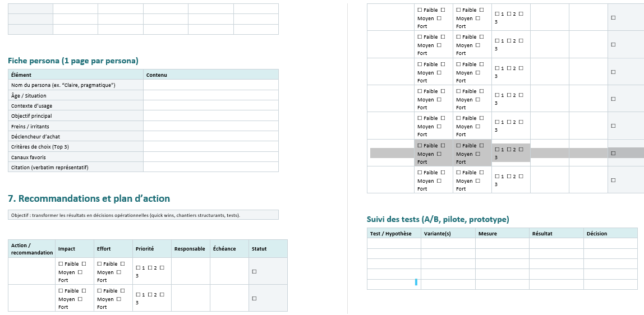Tick Statut checkbox in the gray highlighted row
644x315 pixels.
(x=613, y=153)
